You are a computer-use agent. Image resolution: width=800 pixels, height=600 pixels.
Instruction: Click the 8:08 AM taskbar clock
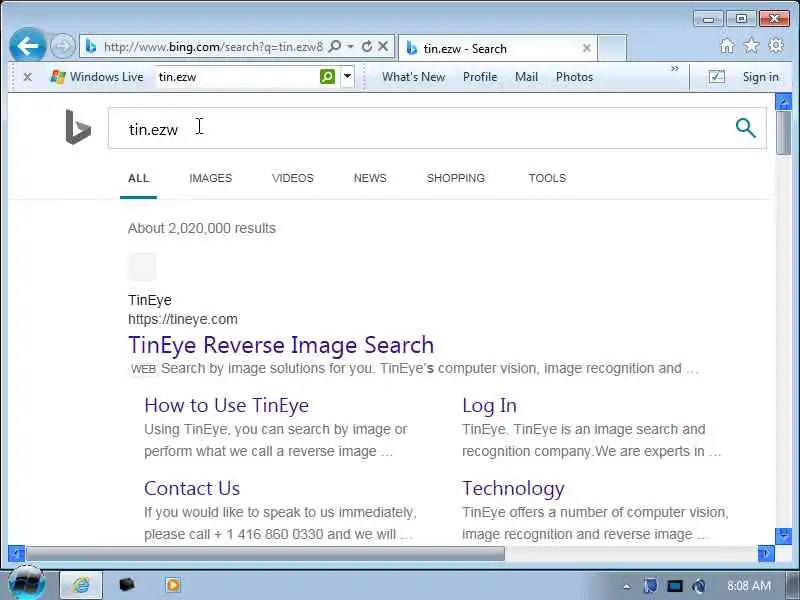748,586
